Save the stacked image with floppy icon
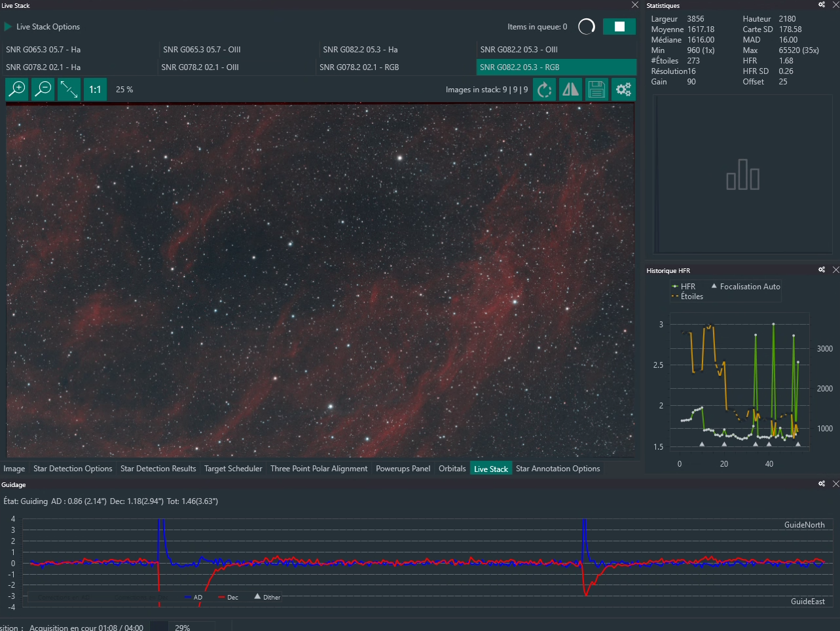Screen dimensions: 840x631 [x=596, y=89]
